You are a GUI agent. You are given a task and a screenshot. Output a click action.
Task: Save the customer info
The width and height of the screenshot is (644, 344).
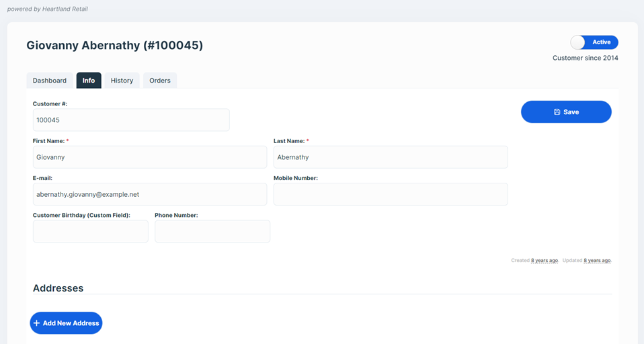pyautogui.click(x=566, y=112)
